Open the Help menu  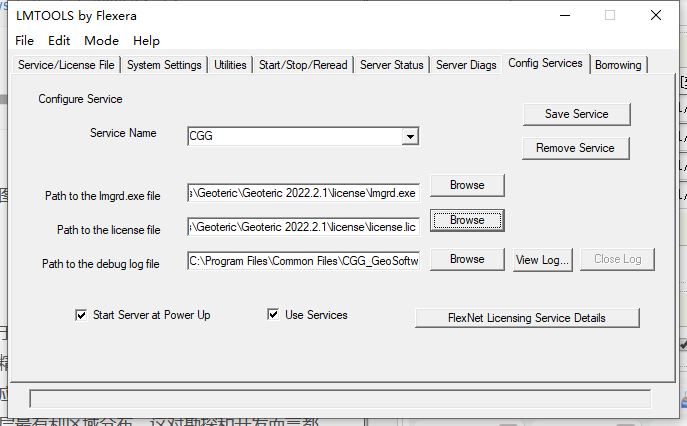pos(146,41)
